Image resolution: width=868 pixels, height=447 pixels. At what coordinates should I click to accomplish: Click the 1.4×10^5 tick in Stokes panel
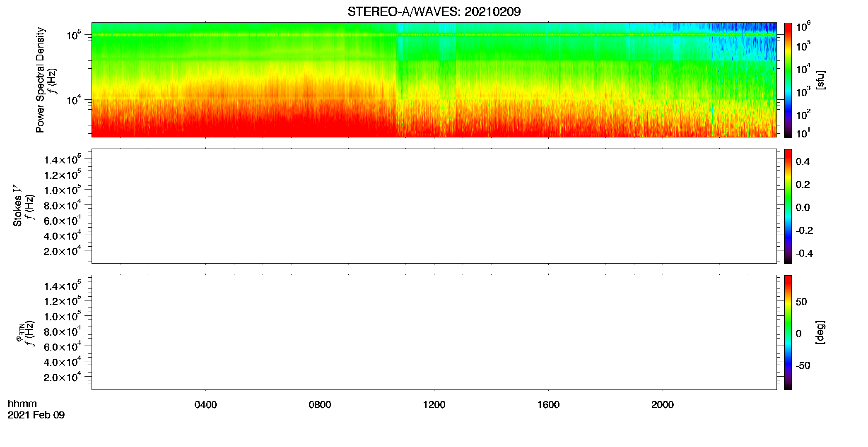pos(63,159)
